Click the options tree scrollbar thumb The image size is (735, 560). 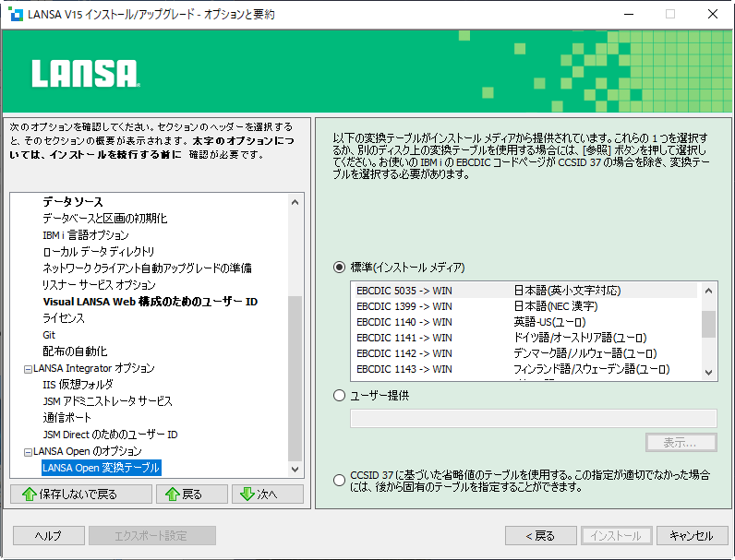click(295, 378)
